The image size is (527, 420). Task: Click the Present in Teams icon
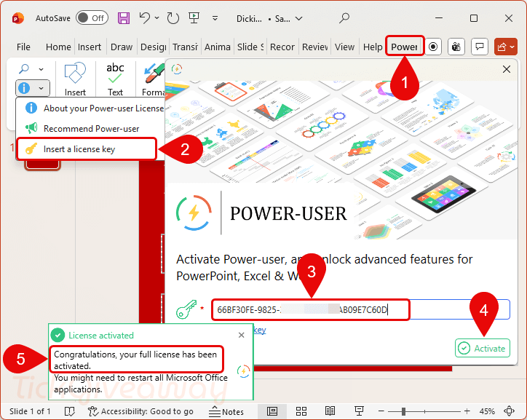tap(456, 47)
